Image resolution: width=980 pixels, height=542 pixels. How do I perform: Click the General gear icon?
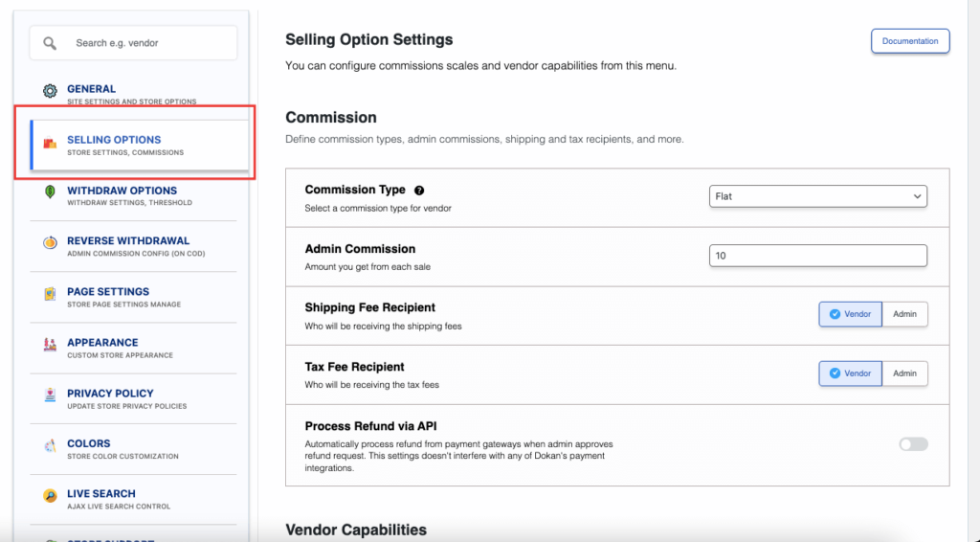[x=50, y=91]
